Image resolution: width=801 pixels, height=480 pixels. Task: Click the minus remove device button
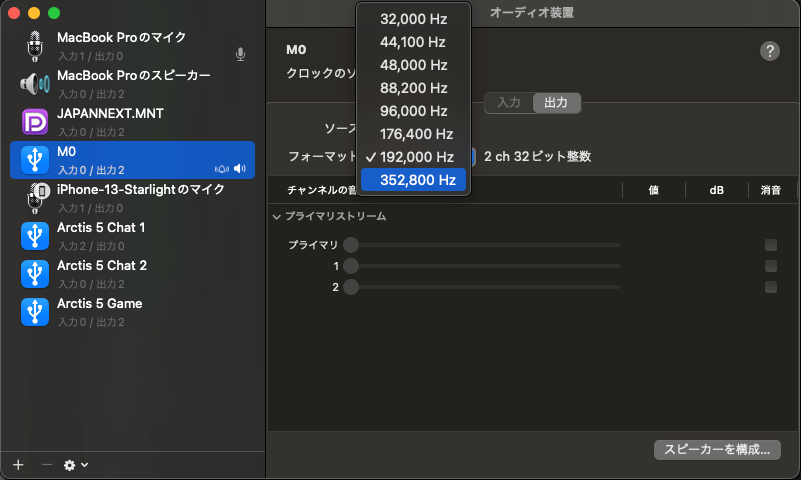pyautogui.click(x=46, y=465)
